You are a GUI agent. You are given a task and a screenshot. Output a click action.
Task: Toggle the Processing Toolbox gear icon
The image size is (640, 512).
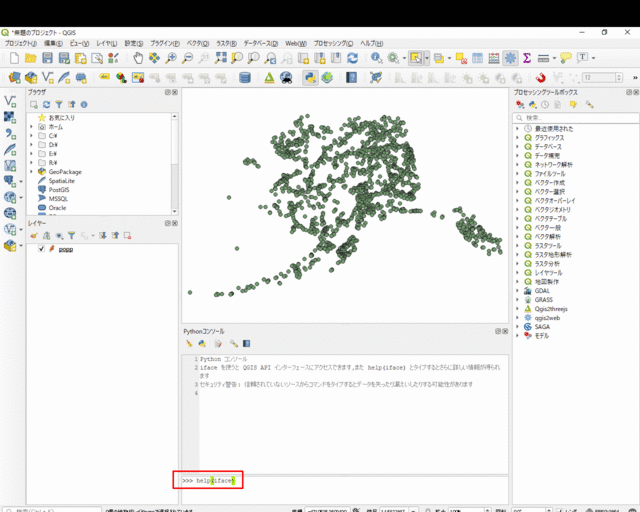pyautogui.click(x=510, y=58)
